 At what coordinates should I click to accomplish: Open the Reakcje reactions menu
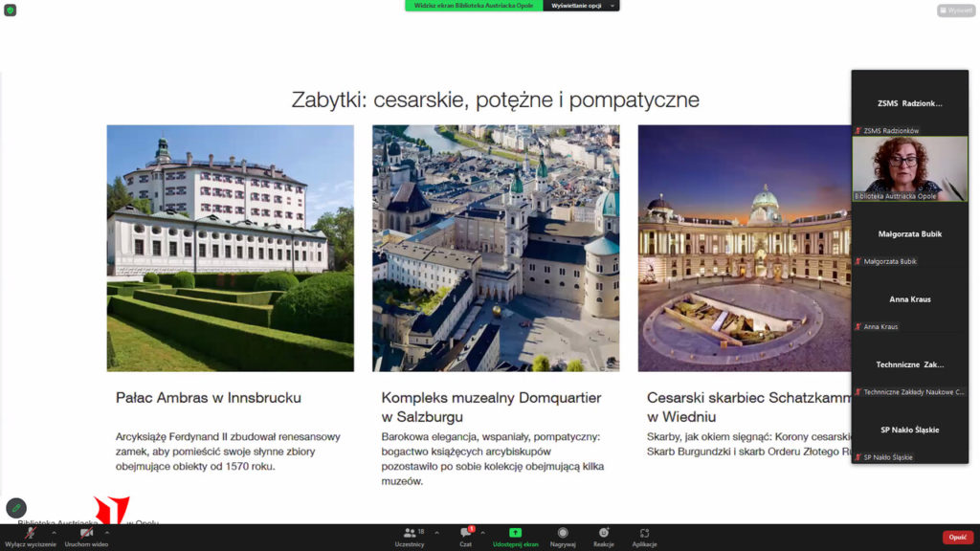click(x=603, y=537)
